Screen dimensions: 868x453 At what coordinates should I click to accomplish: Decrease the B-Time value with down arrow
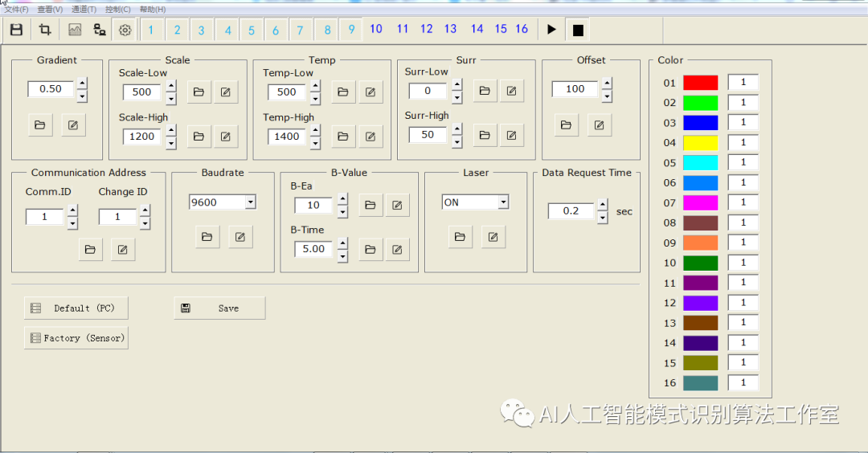[x=342, y=255]
